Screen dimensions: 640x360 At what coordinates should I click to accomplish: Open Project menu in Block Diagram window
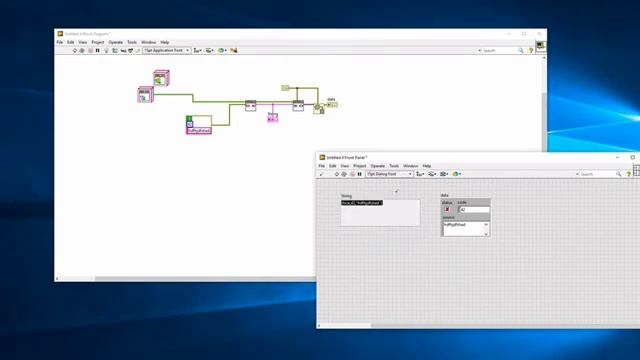[98, 42]
